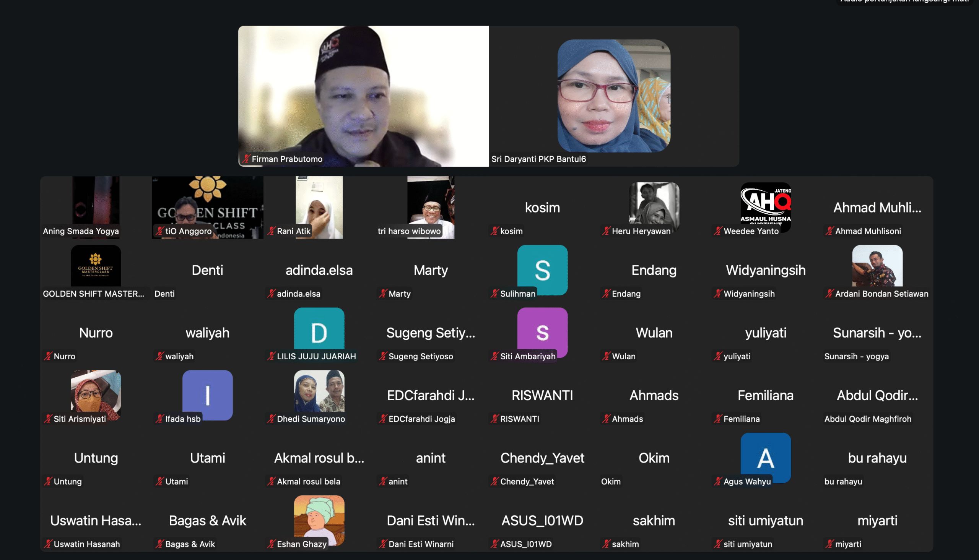The height and width of the screenshot is (560, 979).
Task: Click the AHQ Asmaul Husna logo avatar
Action: click(x=765, y=204)
